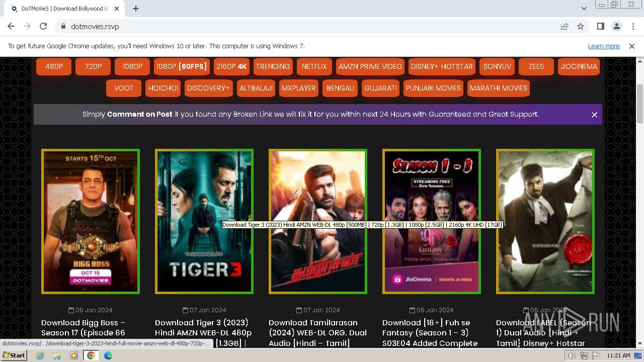Open the Windows Start menu
The height and width of the screenshot is (362, 644).
coord(14,355)
